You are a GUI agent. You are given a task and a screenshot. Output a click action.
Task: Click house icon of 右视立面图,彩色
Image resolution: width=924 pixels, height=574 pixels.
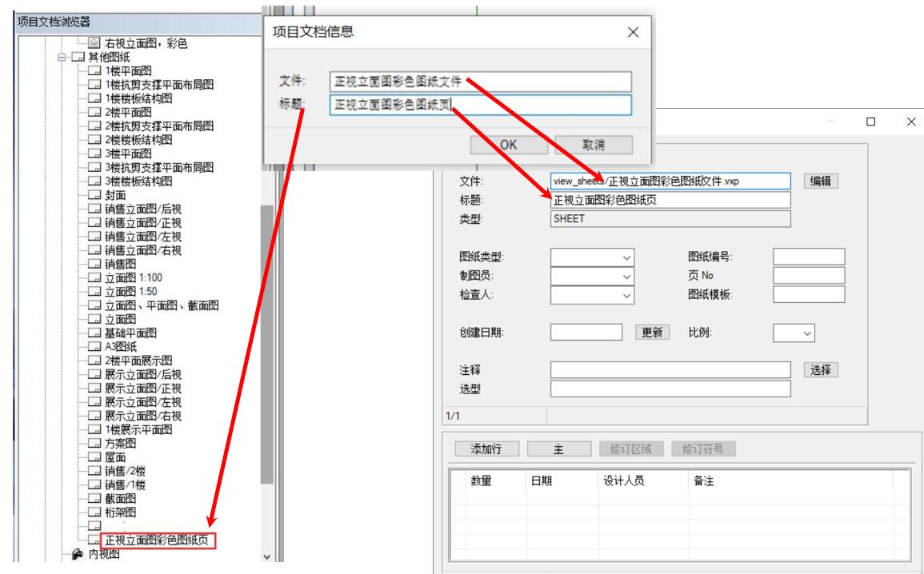coord(94,43)
